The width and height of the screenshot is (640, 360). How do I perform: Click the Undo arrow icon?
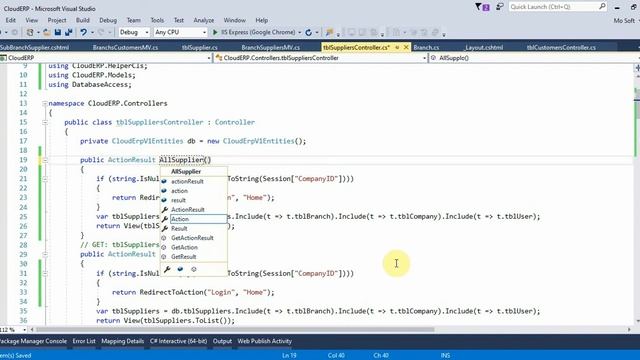(x=83, y=32)
